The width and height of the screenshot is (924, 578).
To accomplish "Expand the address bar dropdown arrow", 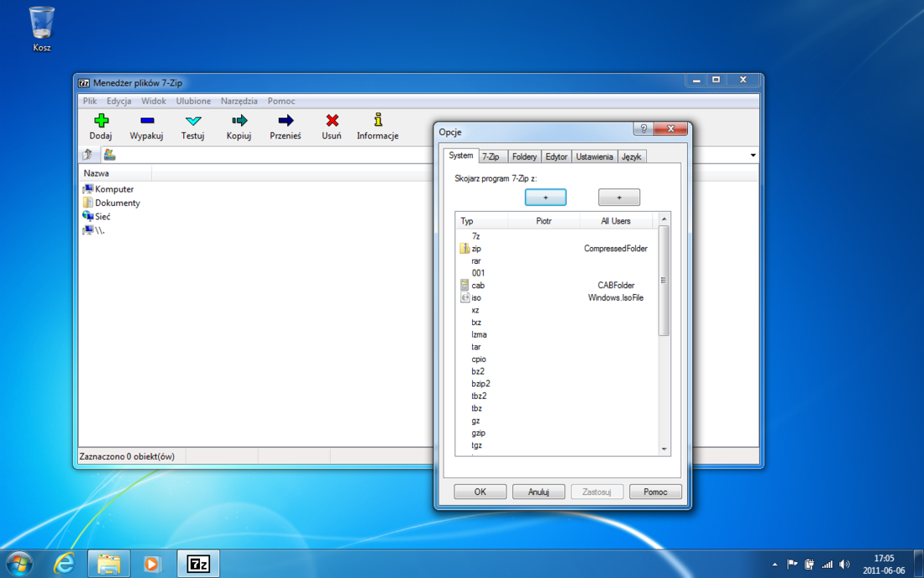I will (x=753, y=155).
